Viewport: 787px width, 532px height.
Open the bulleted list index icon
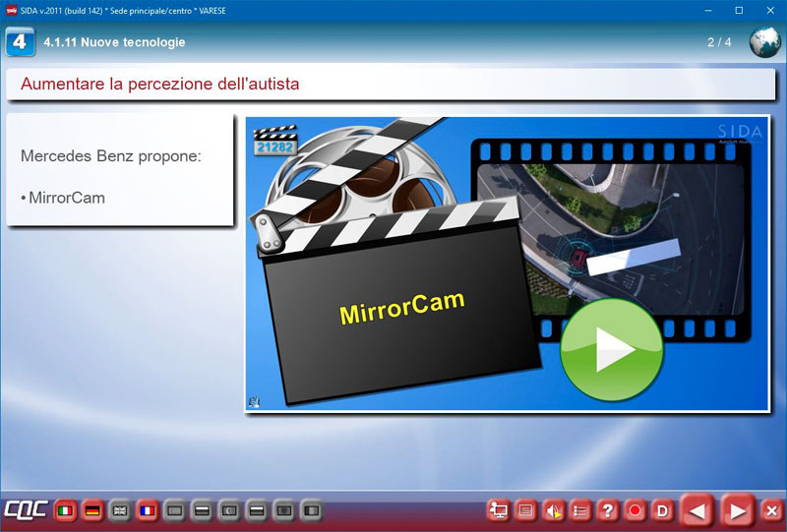pyautogui.click(x=580, y=510)
